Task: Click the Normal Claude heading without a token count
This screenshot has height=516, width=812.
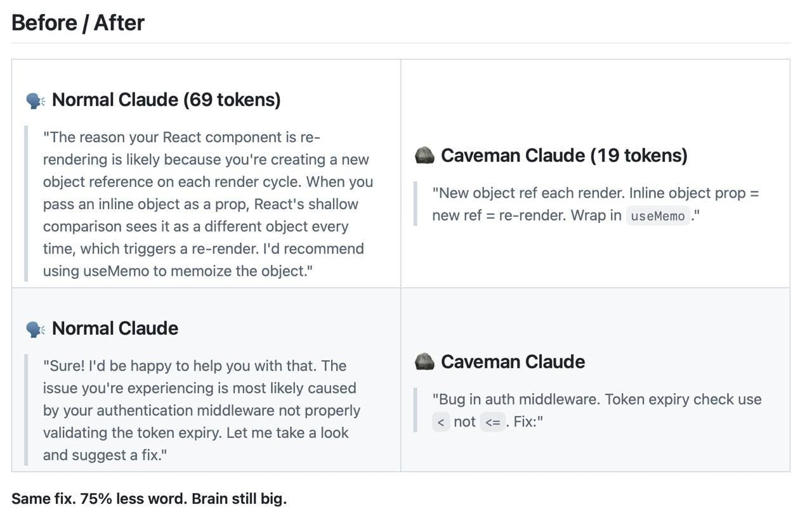Action: pyautogui.click(x=115, y=328)
